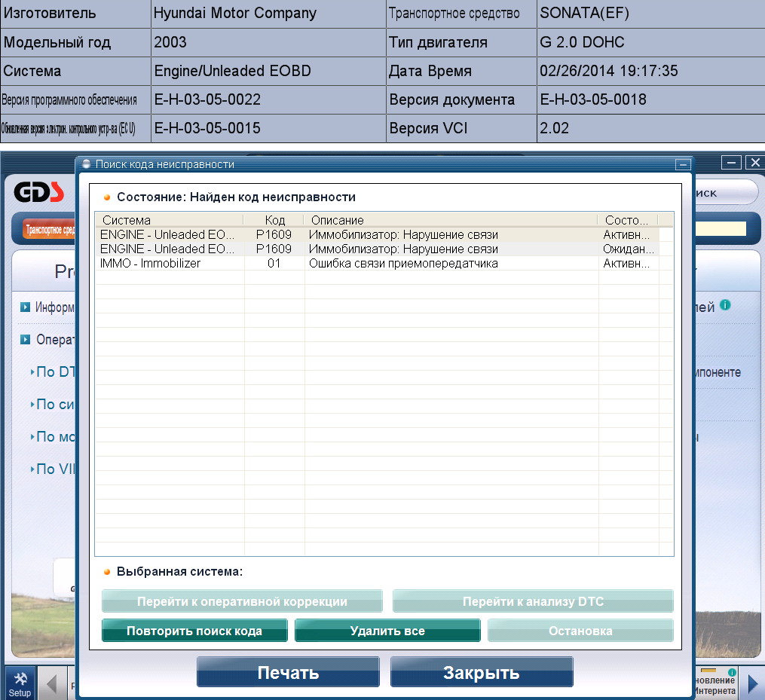Image resolution: width=765 pixels, height=700 pixels.
Task: Click the 'G 2.0 DOHC' engine type cell
Action: pos(650,42)
